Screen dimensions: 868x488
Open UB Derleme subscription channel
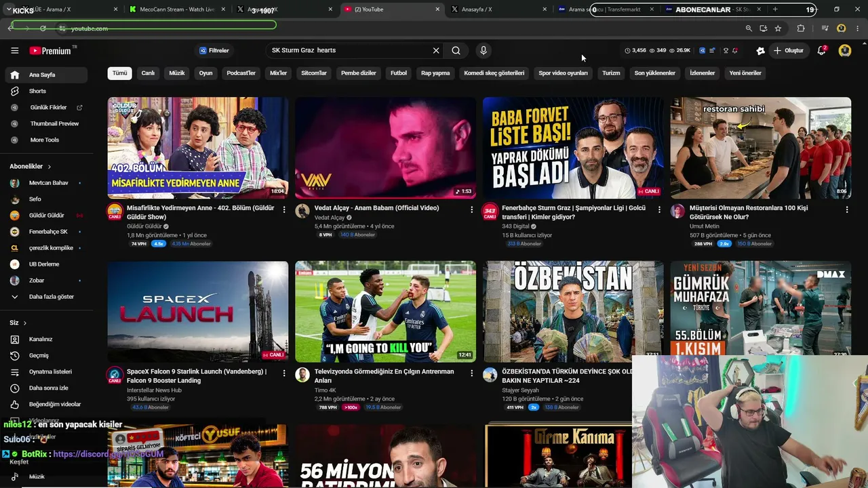click(x=45, y=264)
